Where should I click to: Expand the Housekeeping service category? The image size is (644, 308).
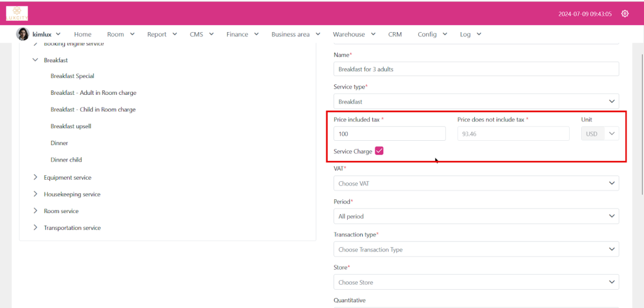pos(36,194)
